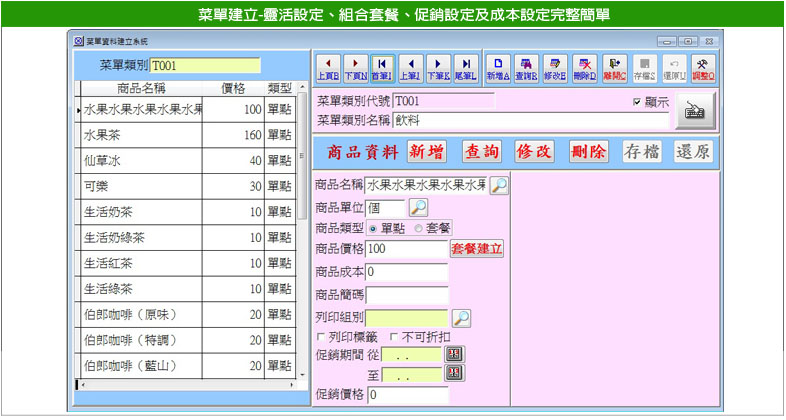Screen dimensions: 786x420
Task: Uncheck the 顯示 checkbox
Action: click(637, 102)
